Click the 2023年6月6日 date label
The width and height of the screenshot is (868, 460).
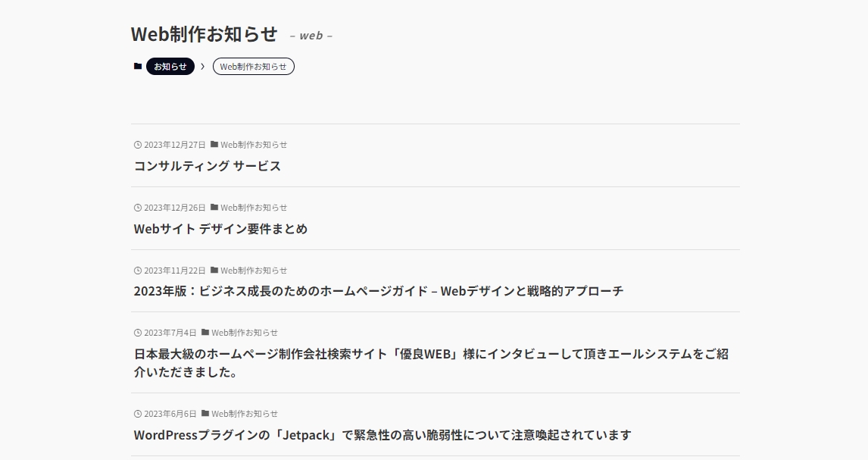tap(170, 414)
